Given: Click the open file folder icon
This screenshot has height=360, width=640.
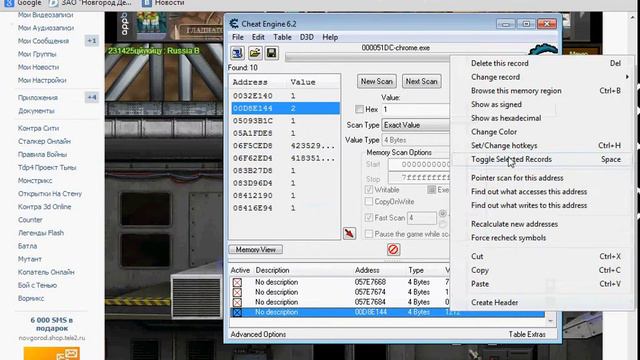Looking at the screenshot, I should (x=255, y=53).
